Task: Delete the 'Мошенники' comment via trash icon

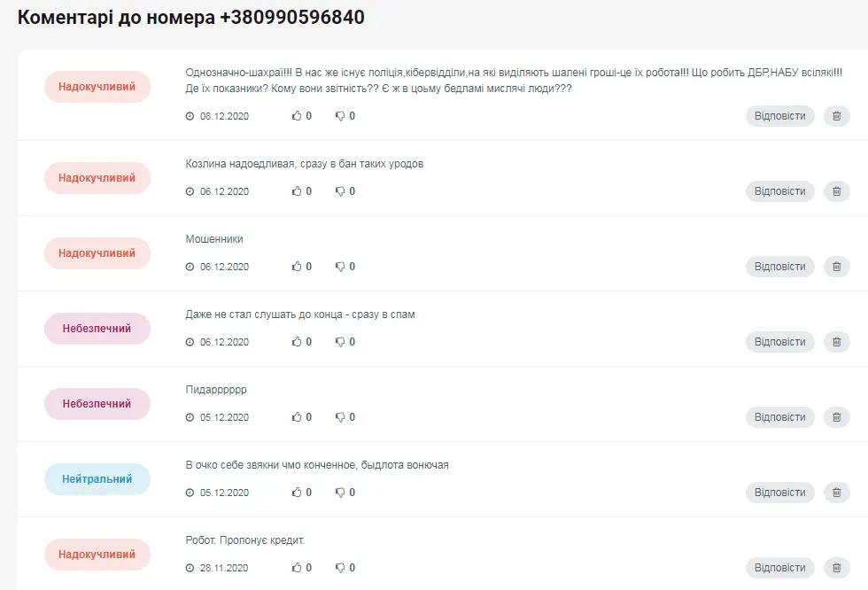Action: point(836,267)
